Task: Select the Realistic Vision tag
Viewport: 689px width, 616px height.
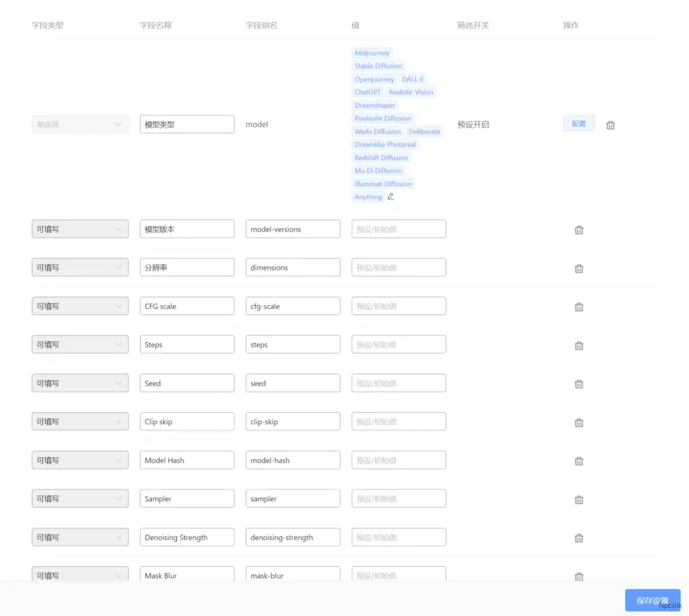Action: [x=410, y=92]
